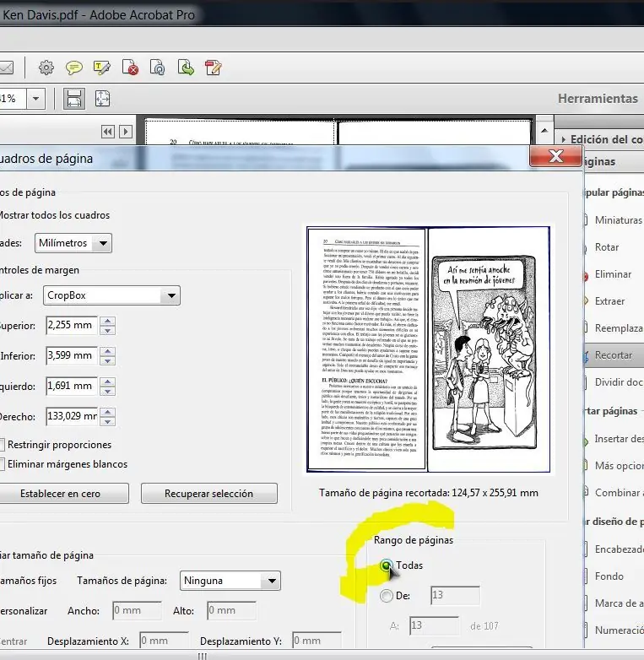The height and width of the screenshot is (660, 644).
Task: Select Fondo in the tools panel
Action: point(609,576)
